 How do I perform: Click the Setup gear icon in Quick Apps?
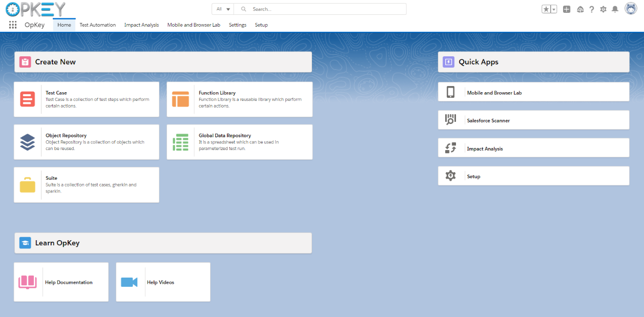point(450,176)
